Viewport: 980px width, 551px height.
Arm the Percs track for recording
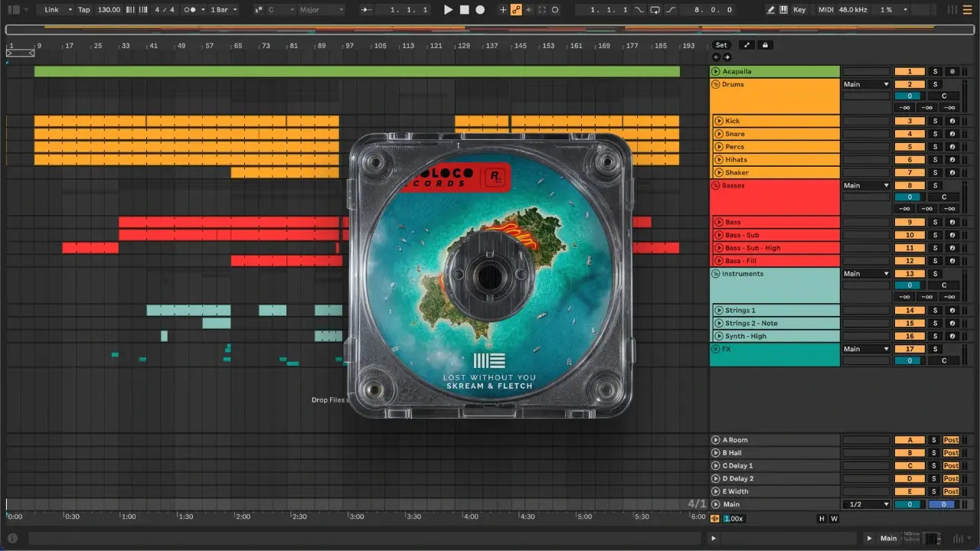(x=952, y=147)
